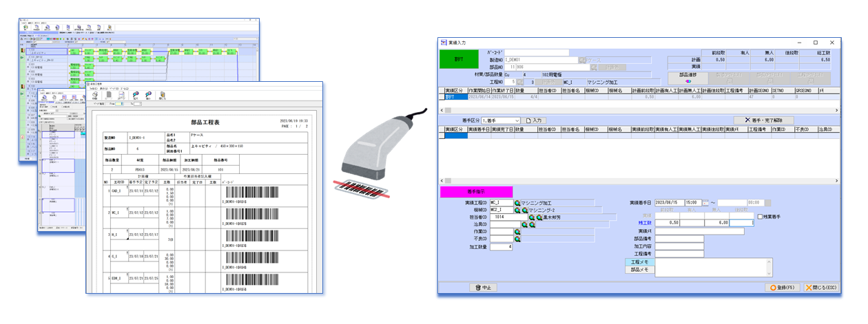The image size is (868, 324).
Task: Click the バーコード input field
Action: coord(537,52)
